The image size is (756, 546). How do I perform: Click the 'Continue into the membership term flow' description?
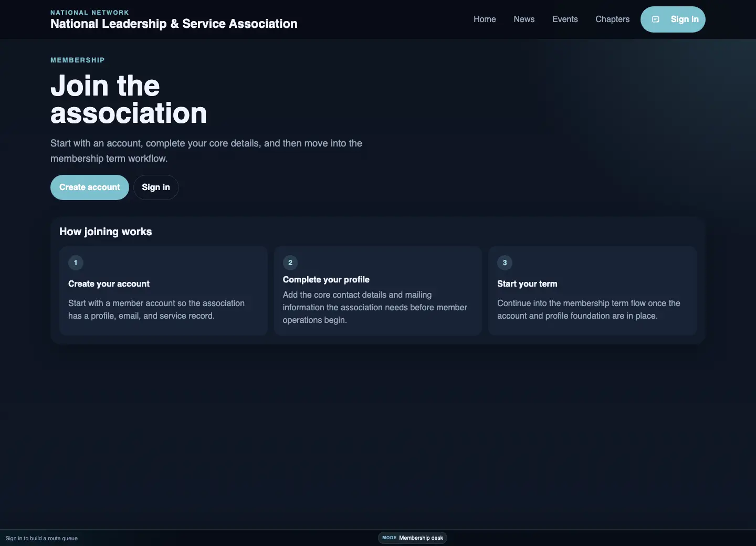tap(589, 310)
